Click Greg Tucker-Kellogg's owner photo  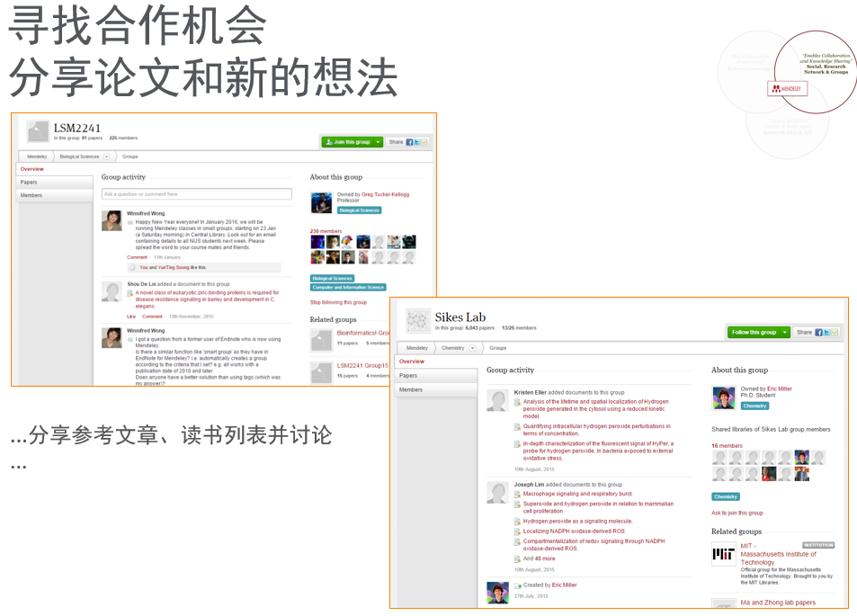pos(321,202)
